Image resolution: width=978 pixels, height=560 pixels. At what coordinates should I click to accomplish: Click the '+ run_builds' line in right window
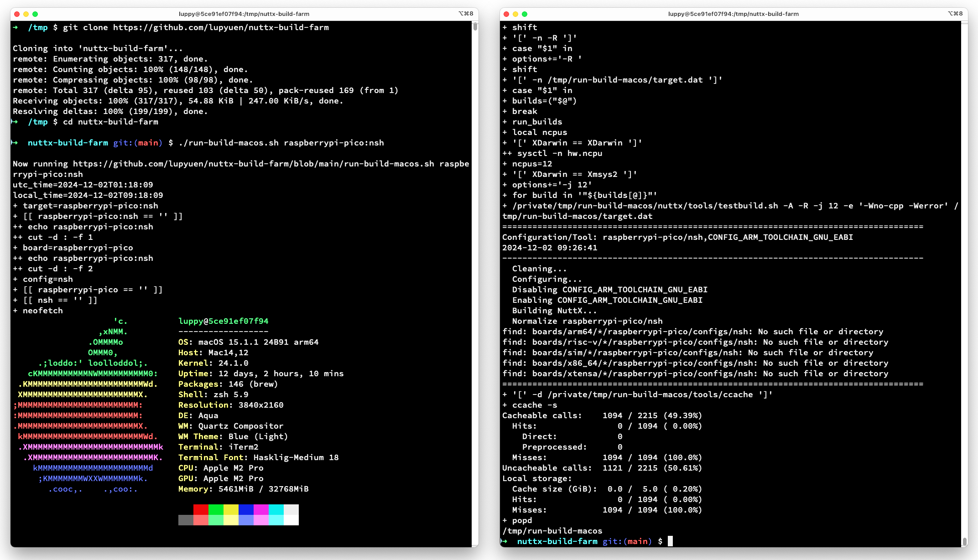coord(532,122)
